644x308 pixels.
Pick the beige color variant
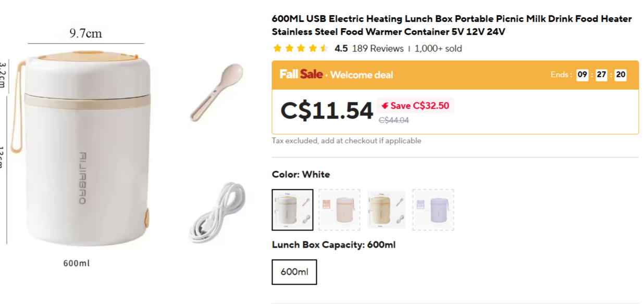386,210
